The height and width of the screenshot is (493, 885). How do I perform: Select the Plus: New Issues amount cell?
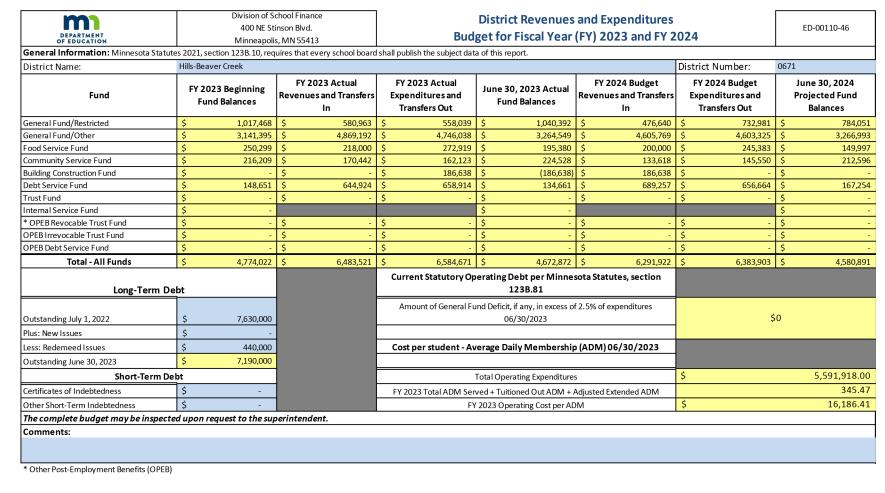[227, 333]
